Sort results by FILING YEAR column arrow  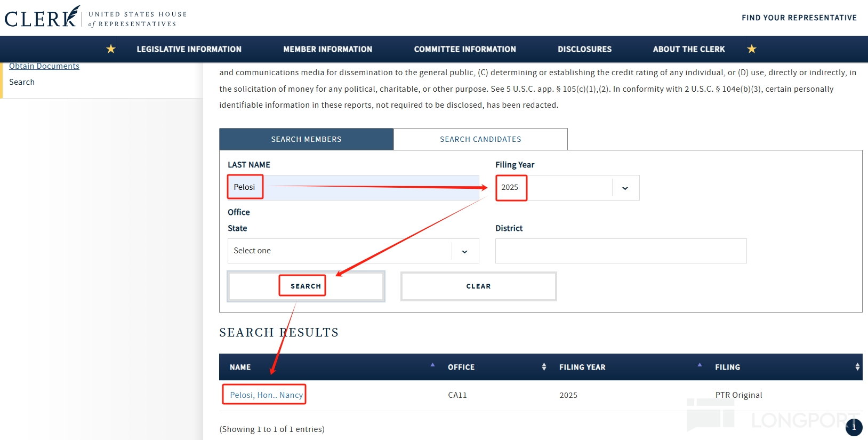click(700, 365)
